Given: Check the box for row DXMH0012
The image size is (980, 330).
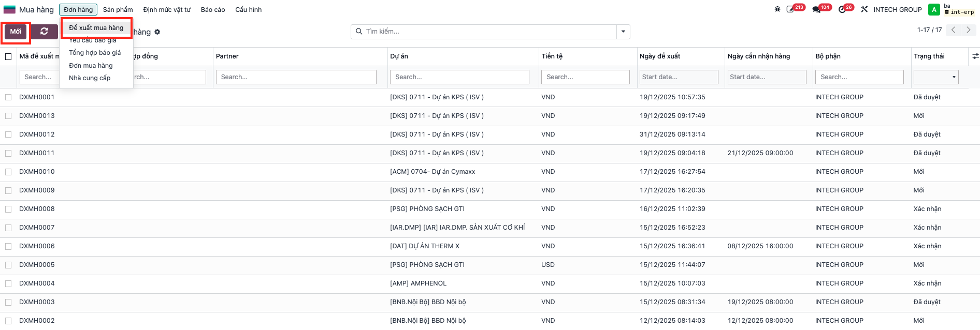Looking at the screenshot, I should point(8,134).
